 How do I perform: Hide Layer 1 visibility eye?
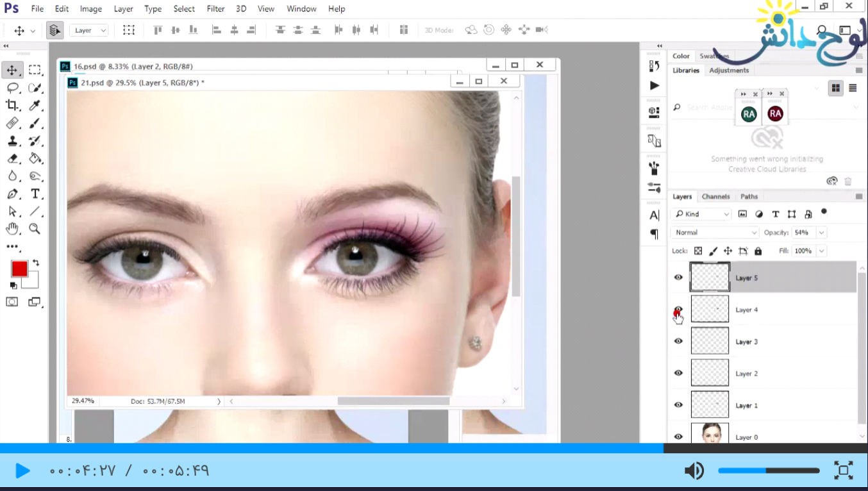pyautogui.click(x=678, y=404)
